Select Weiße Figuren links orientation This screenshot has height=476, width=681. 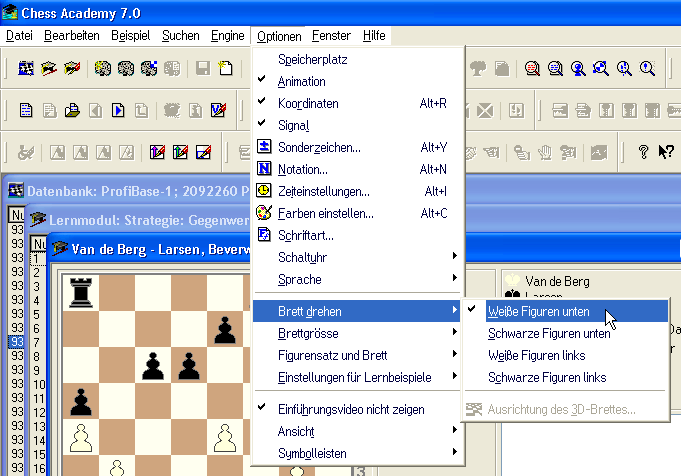565,355
